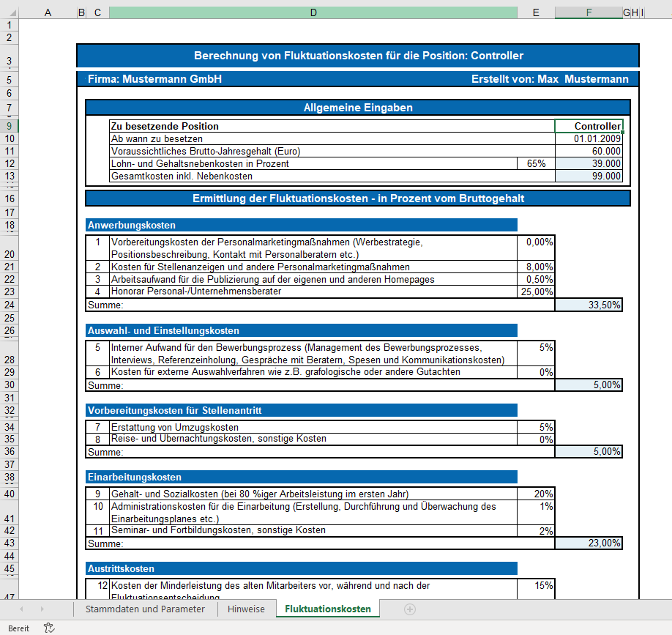Click the 2% Seminar- und Fortbildungskosten cell
This screenshot has width=672, height=635.
pyautogui.click(x=536, y=531)
